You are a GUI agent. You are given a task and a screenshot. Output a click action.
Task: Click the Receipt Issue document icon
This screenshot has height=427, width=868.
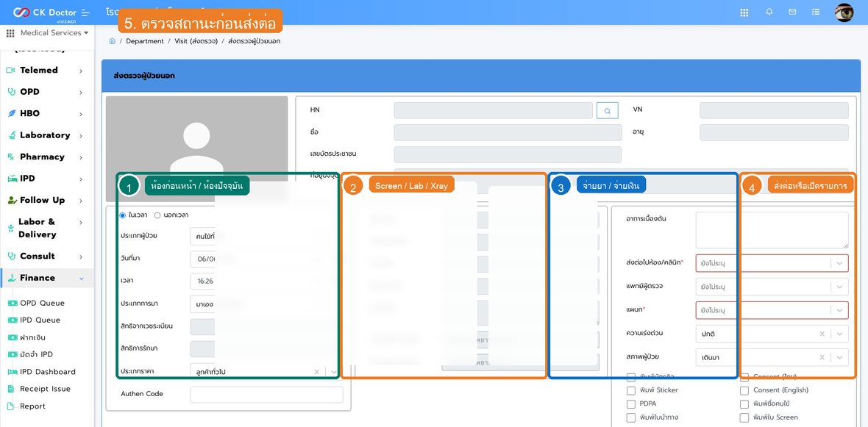pos(10,389)
